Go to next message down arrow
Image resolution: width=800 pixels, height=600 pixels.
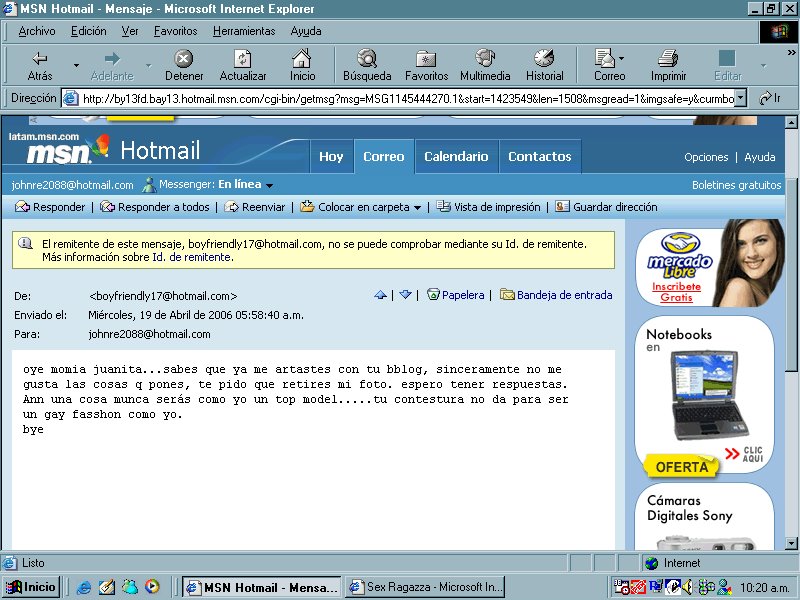(x=405, y=295)
